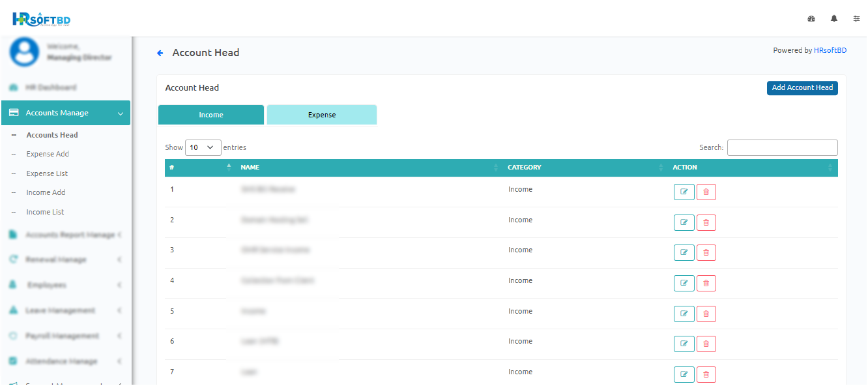Open the Show entries count dropdown
868x386 pixels.
click(203, 147)
